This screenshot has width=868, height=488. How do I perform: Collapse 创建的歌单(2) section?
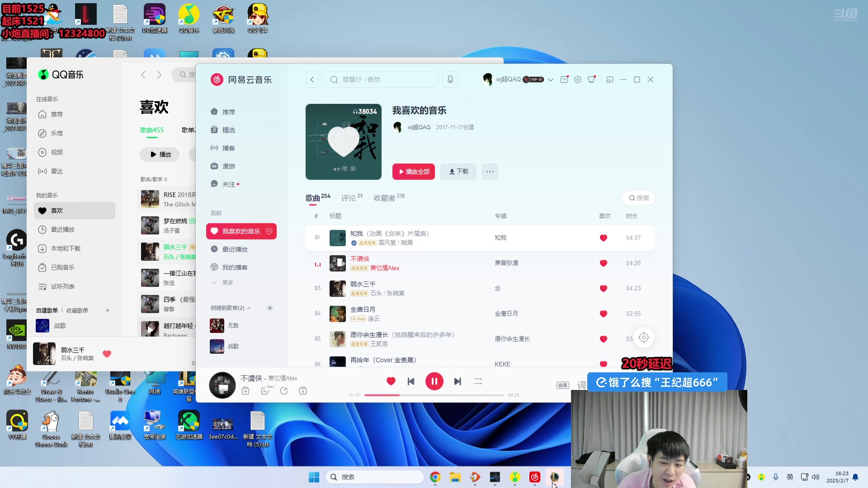click(x=249, y=308)
